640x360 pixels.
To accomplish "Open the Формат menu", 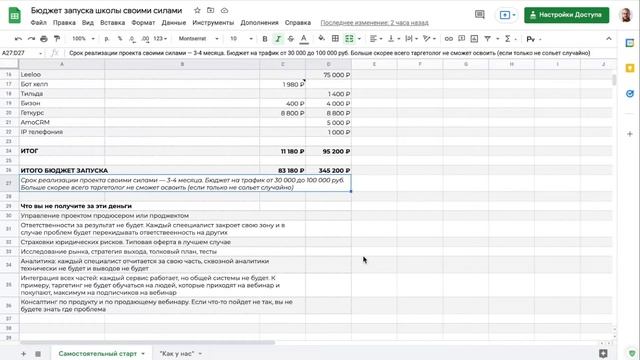I will click(x=143, y=22).
